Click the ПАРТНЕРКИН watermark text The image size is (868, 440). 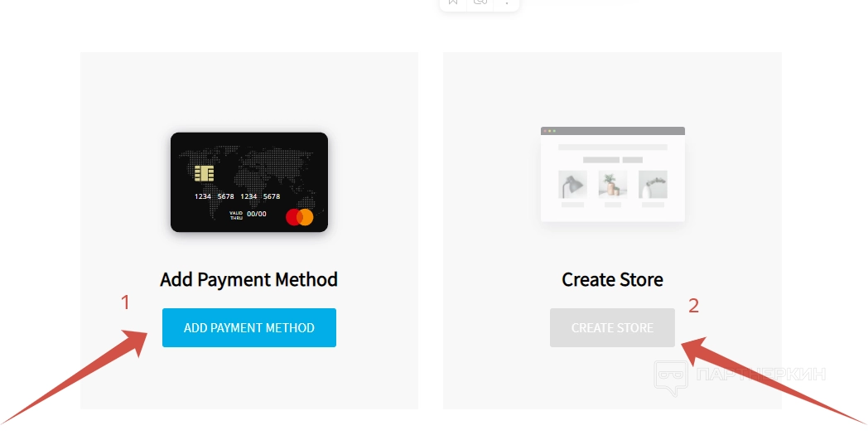761,374
